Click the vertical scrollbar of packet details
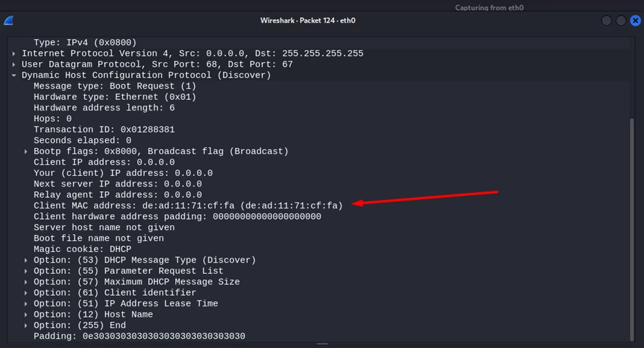Screen dimensions: 644x348 (x=632, y=230)
